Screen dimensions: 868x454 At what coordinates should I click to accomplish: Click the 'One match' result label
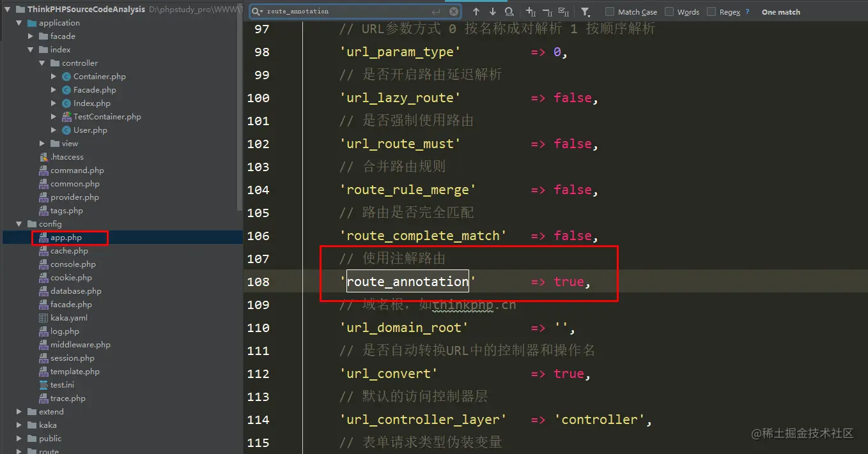pos(781,11)
